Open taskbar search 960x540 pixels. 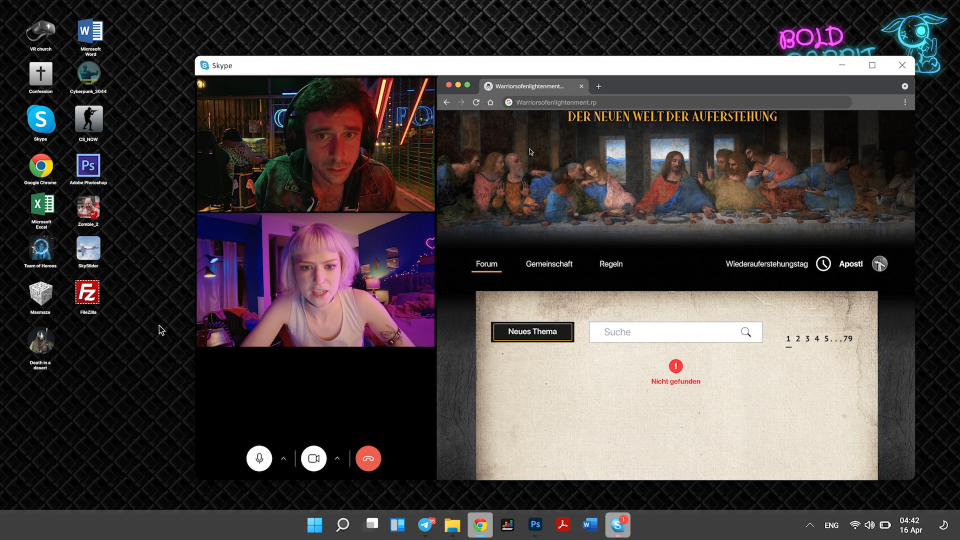click(x=343, y=525)
